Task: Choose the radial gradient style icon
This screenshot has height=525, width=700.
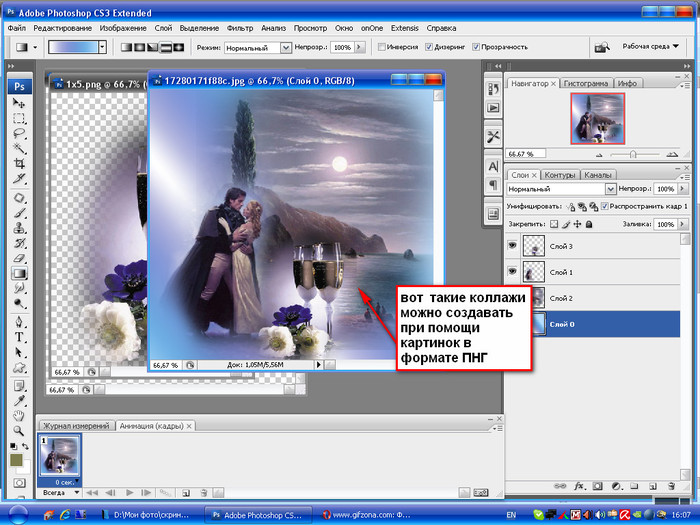Action: (x=140, y=47)
